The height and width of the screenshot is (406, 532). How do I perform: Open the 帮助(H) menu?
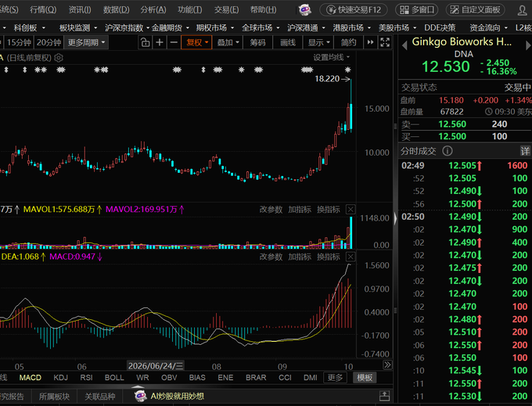click(264, 10)
